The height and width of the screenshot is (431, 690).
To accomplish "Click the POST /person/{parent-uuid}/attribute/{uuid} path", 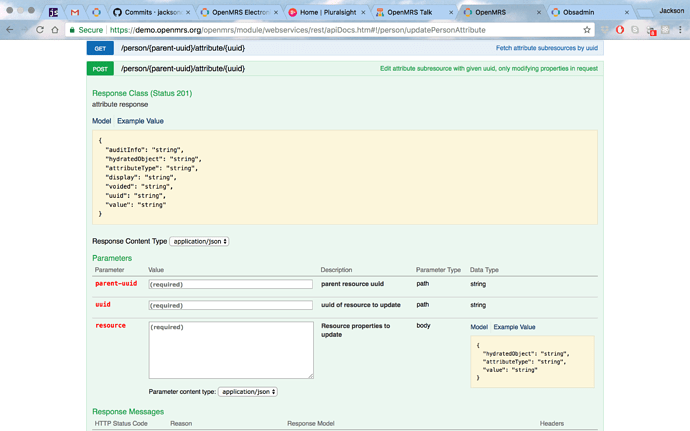I will pyautogui.click(x=183, y=69).
